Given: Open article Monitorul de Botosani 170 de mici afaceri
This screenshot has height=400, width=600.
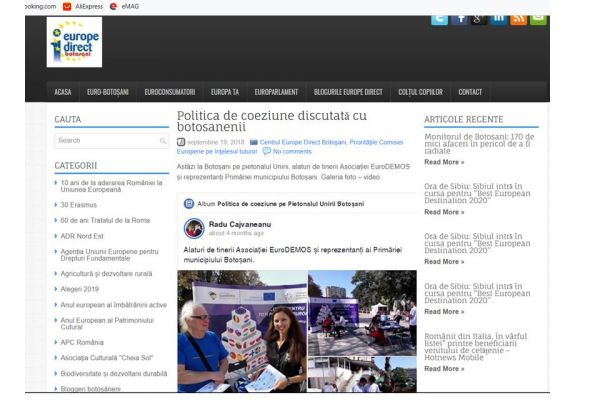Looking at the screenshot, I should [x=479, y=144].
